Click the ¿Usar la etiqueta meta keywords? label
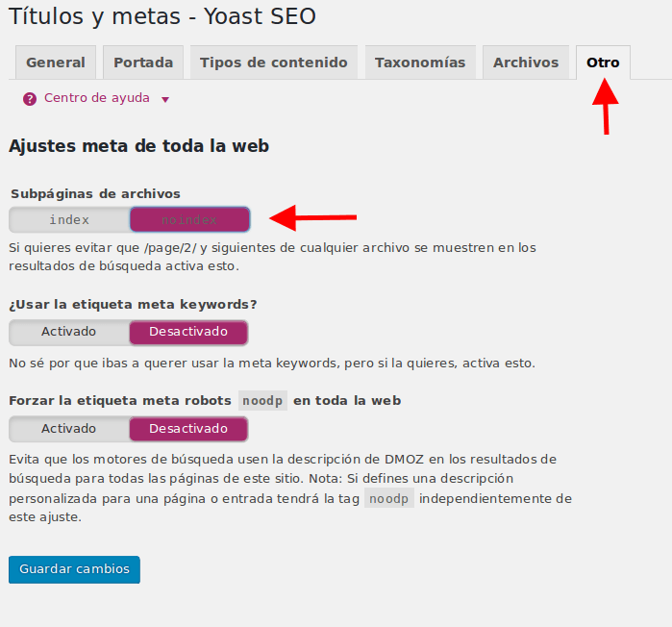This screenshot has height=627, width=672. pos(133,305)
